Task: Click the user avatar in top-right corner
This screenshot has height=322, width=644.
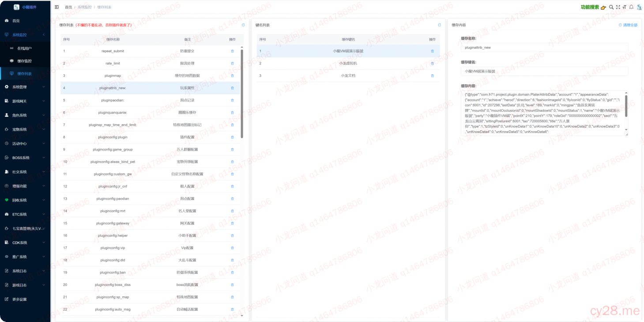Action: click(x=639, y=7)
